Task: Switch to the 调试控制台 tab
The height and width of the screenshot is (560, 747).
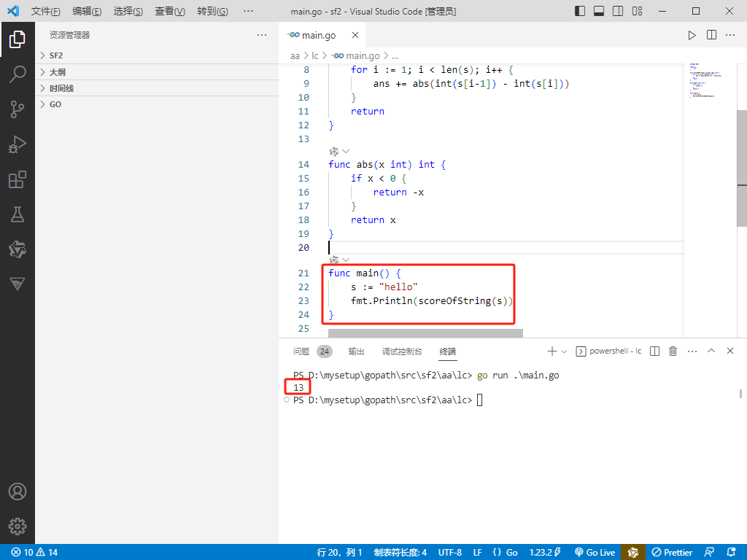Action: click(x=402, y=351)
